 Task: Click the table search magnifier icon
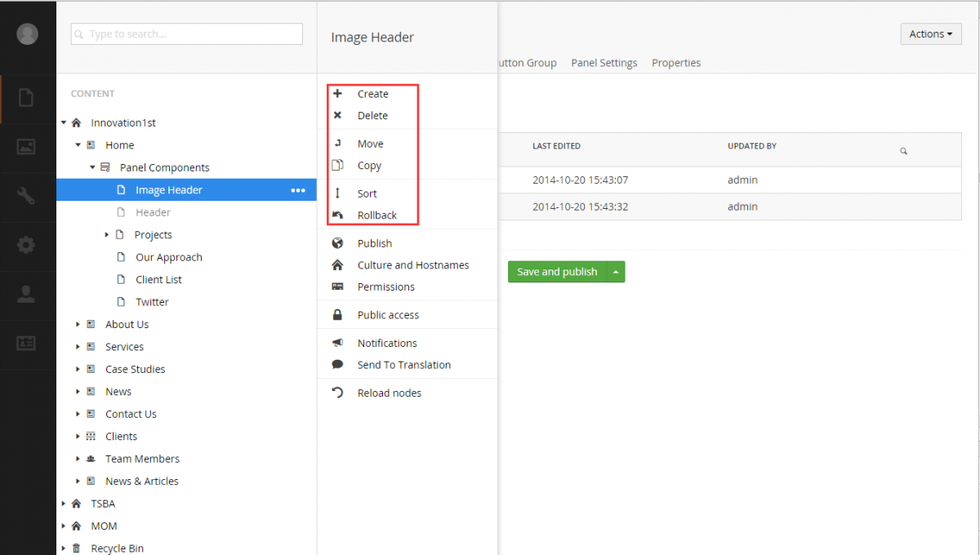pyautogui.click(x=903, y=151)
